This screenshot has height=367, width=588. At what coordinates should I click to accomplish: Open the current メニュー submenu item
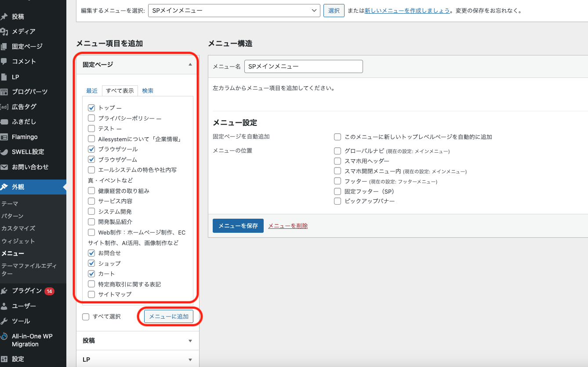(13, 253)
